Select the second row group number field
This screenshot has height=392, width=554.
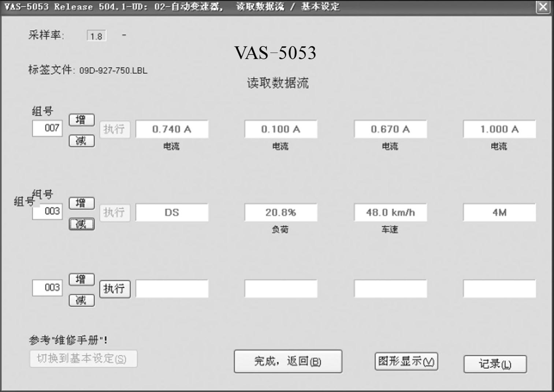[x=47, y=212]
